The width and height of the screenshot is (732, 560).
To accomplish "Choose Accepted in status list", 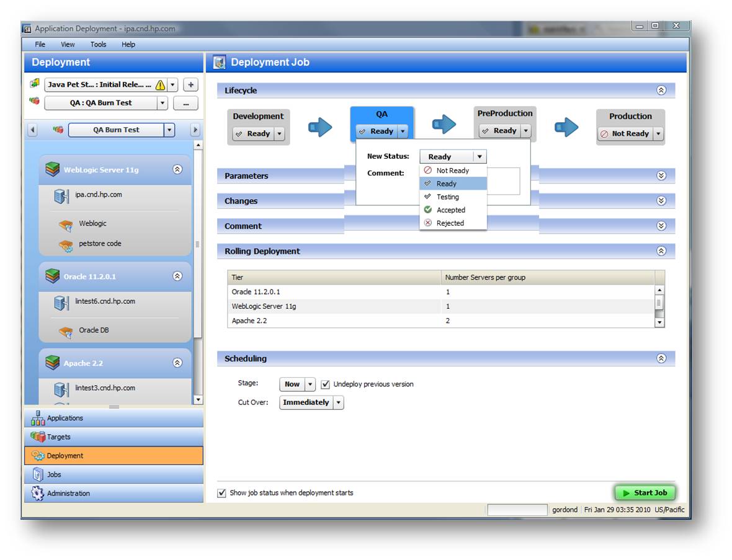I will click(x=453, y=210).
